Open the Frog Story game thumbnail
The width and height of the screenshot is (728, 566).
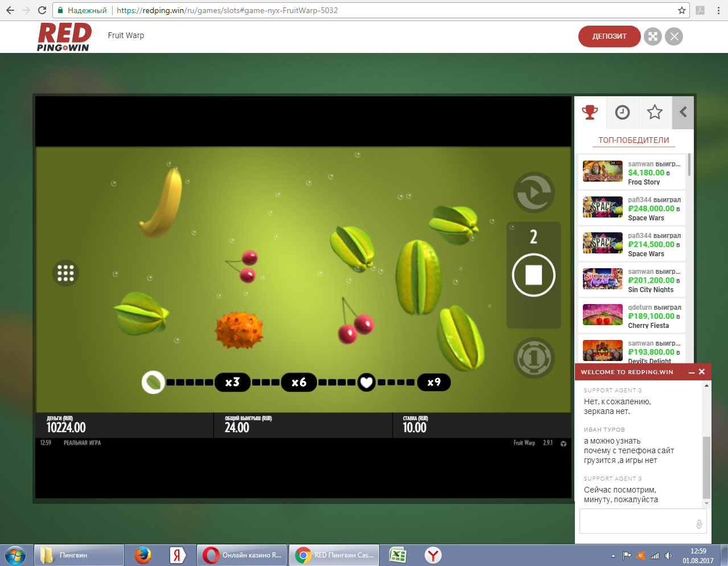603,171
